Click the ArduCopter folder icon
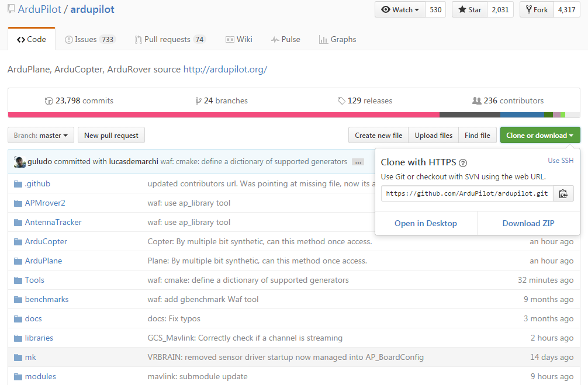The image size is (588, 385). [x=18, y=242]
